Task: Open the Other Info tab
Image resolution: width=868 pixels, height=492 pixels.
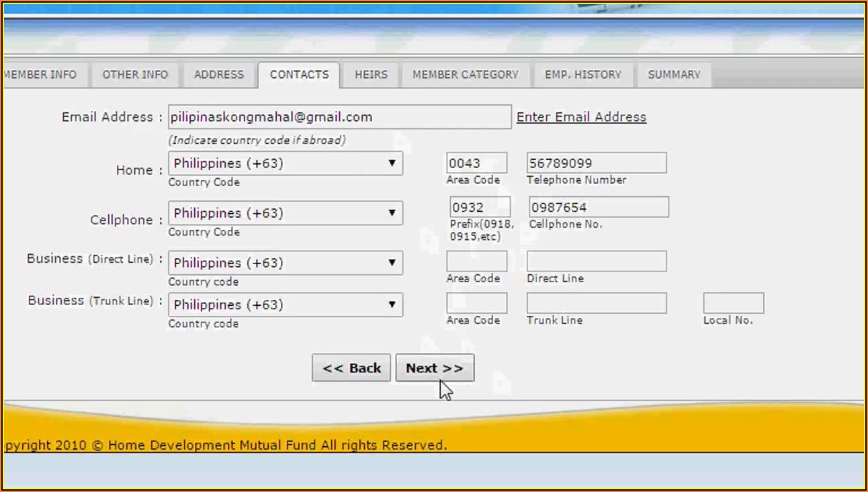Action: coord(135,75)
